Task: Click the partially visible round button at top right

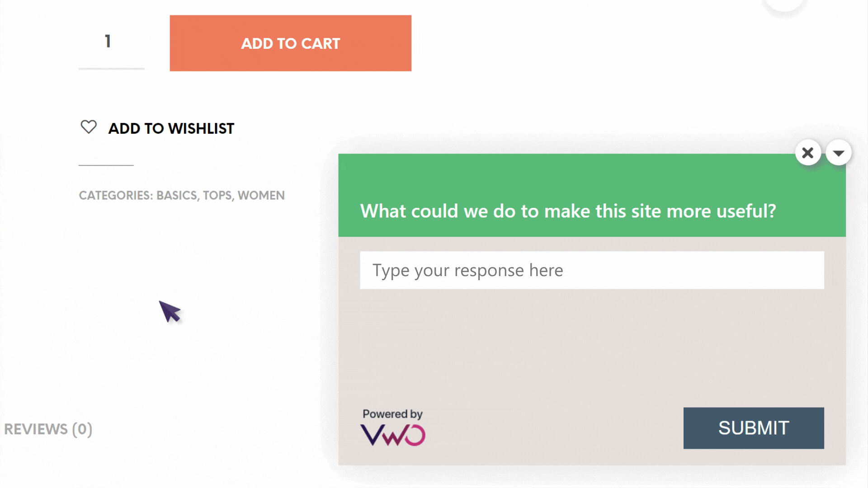Action: point(784,5)
